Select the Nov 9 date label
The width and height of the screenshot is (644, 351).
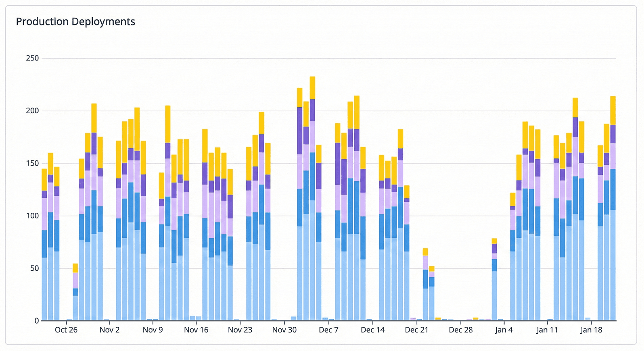(x=153, y=330)
